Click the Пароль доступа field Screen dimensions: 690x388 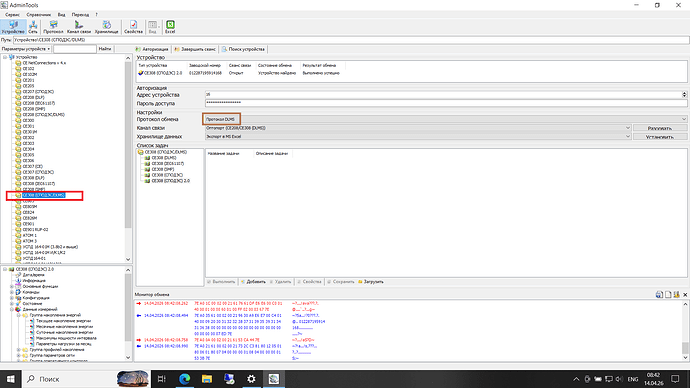click(446, 103)
